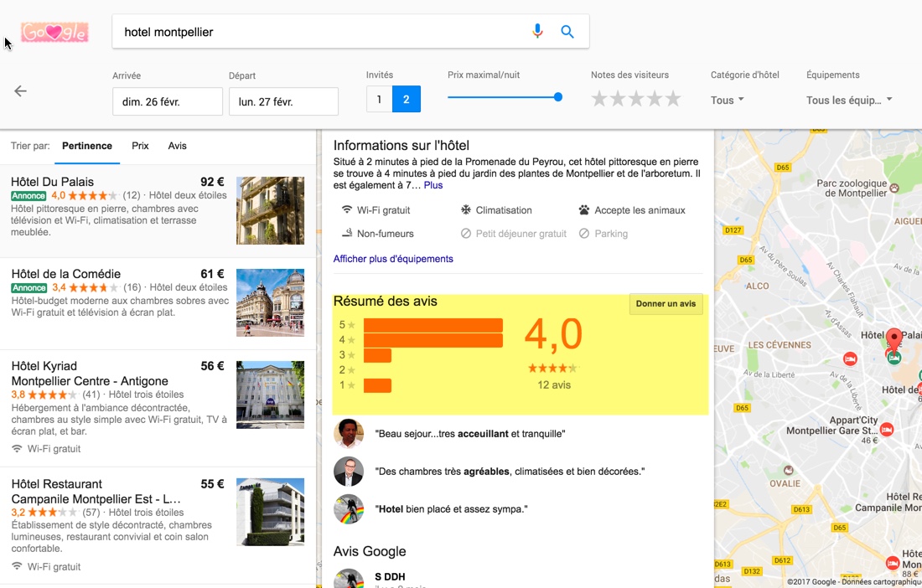Click Wi-Fi icon under Hôtel Kyriad listing
The width and height of the screenshot is (922, 588).
[17, 449]
